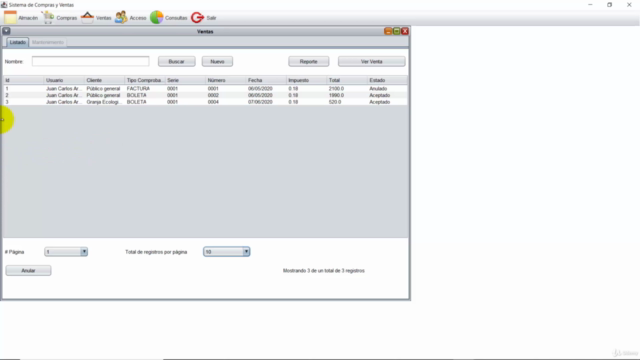Select the Número 0002 cell
640x360 pixels.
coord(226,95)
